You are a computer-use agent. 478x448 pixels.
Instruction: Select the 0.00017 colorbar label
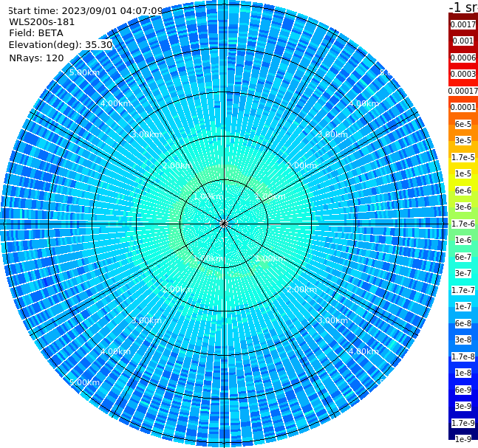click(463, 91)
